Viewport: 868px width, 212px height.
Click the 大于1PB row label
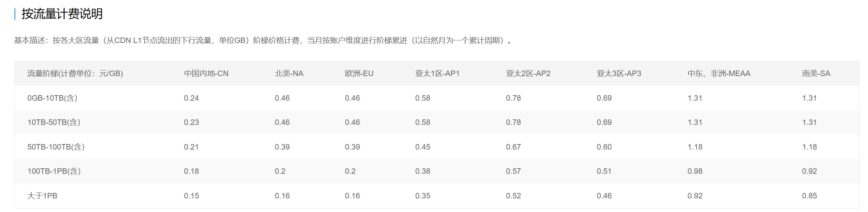(x=42, y=196)
